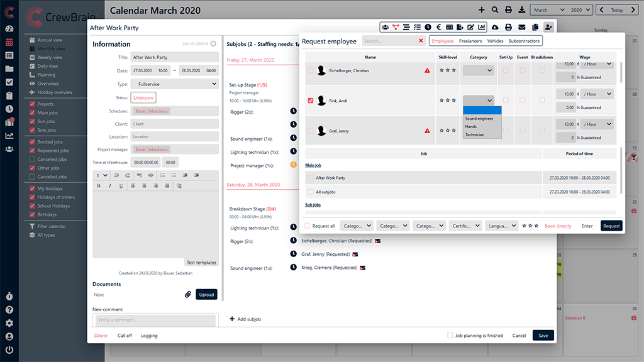Viewport: 644px width, 362px height.
Task: Choose Sound engineer from the category list
Action: tap(479, 118)
